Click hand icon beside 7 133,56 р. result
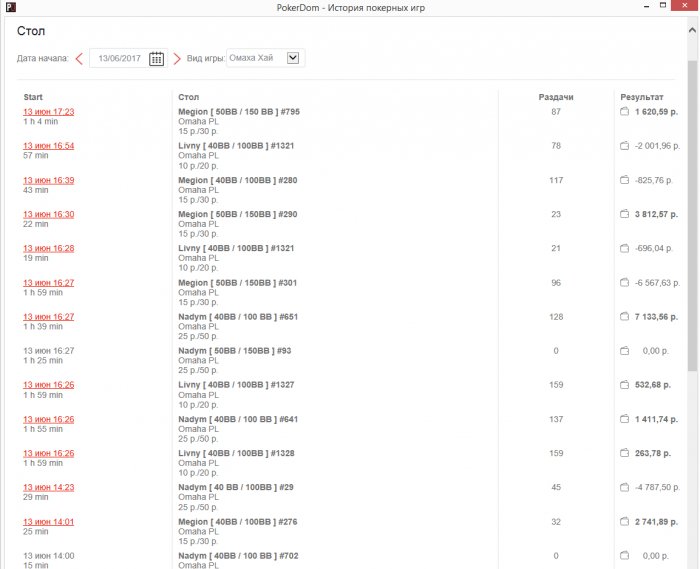Screen dimensions: 700x569 [624, 317]
